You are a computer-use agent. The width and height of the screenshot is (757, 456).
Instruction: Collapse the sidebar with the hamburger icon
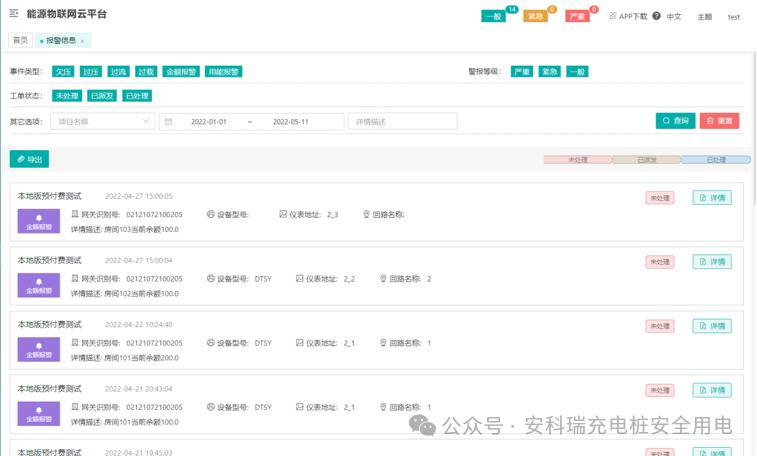[x=14, y=15]
